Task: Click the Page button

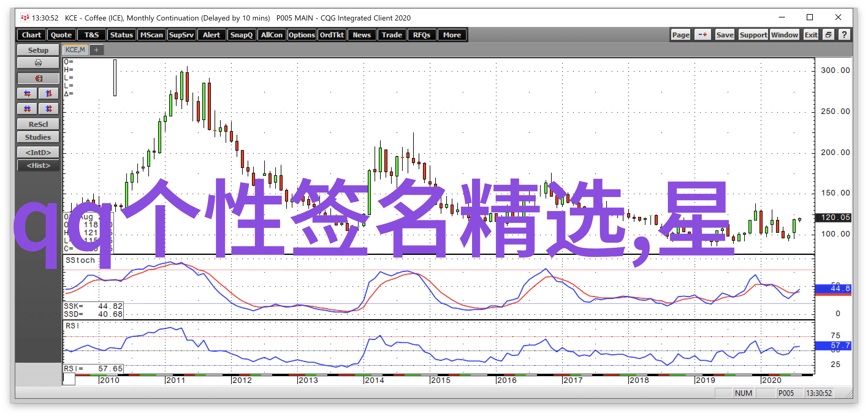Action: point(681,35)
